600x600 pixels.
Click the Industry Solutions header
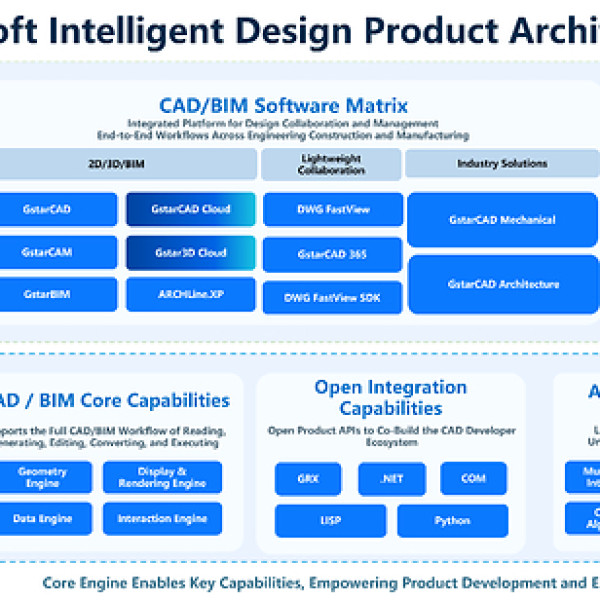502,163
